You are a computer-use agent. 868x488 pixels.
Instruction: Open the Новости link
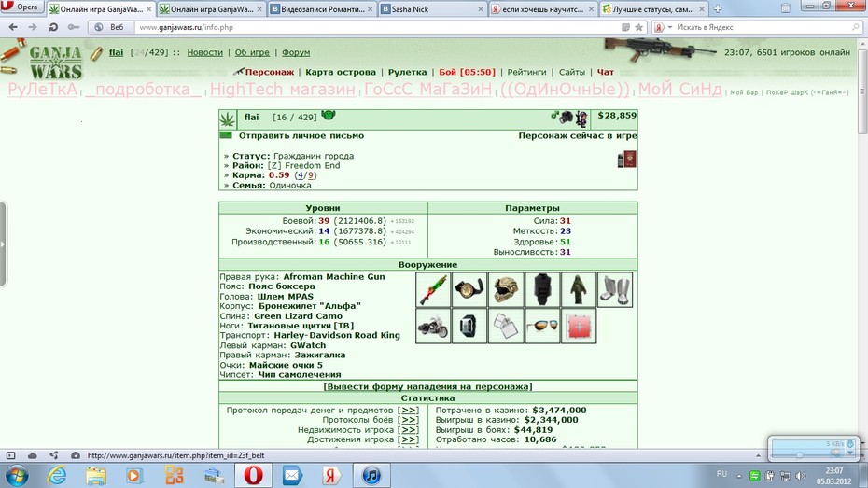(x=204, y=52)
